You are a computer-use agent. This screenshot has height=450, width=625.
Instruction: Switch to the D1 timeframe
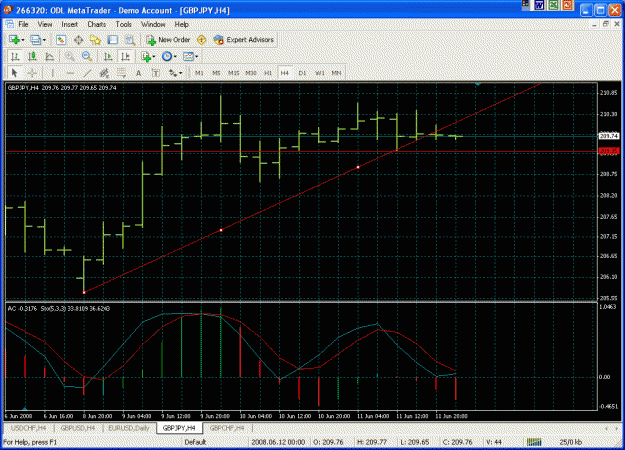302,73
